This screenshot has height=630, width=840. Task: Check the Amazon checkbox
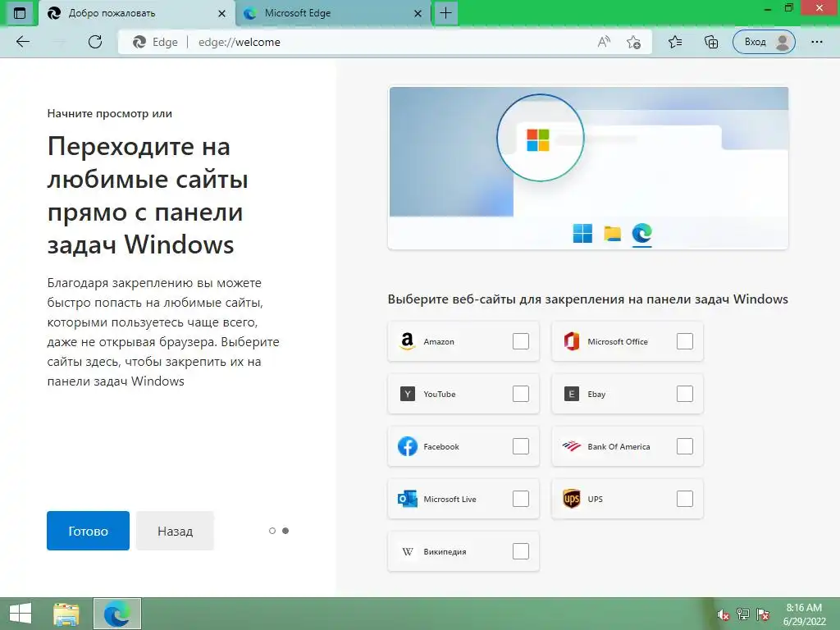(521, 341)
